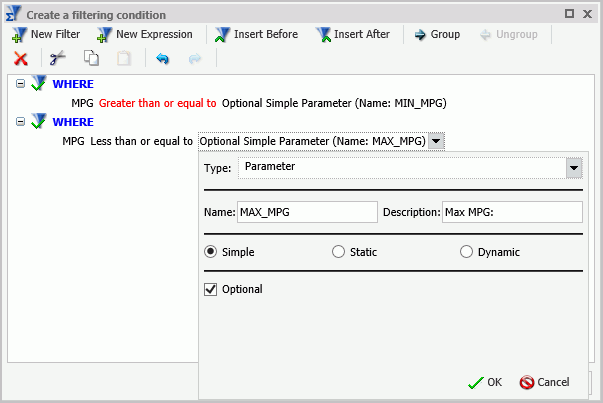Click the Greater than or equal to operator
Viewport: 603px width, 403px height.
tap(158, 103)
